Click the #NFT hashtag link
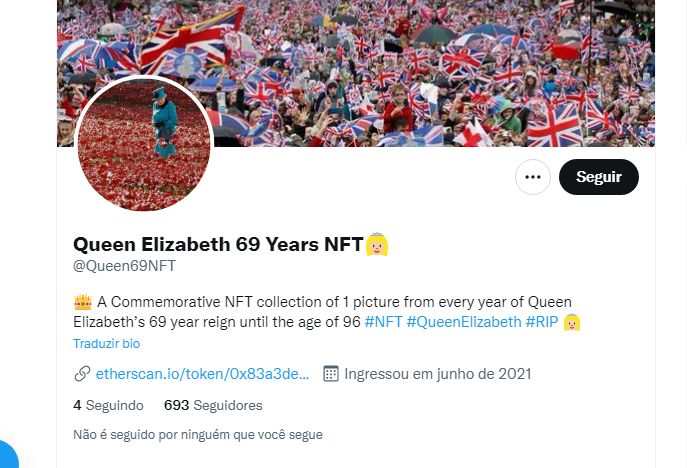Viewport: 687px width, 468px height. click(383, 322)
